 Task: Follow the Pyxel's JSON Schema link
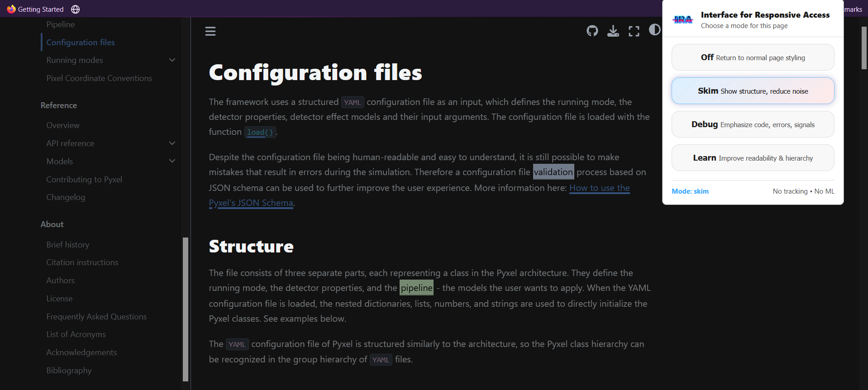point(251,203)
